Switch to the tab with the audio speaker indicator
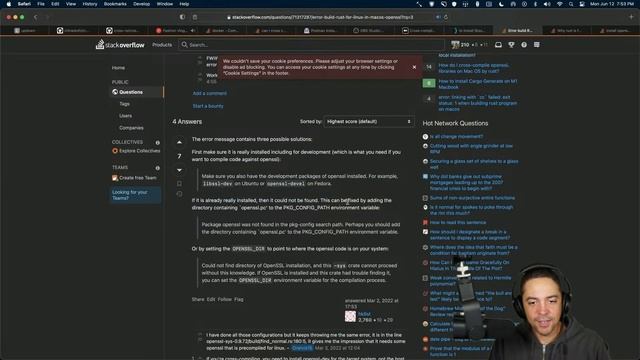This screenshot has width=640, height=360. click(174, 31)
